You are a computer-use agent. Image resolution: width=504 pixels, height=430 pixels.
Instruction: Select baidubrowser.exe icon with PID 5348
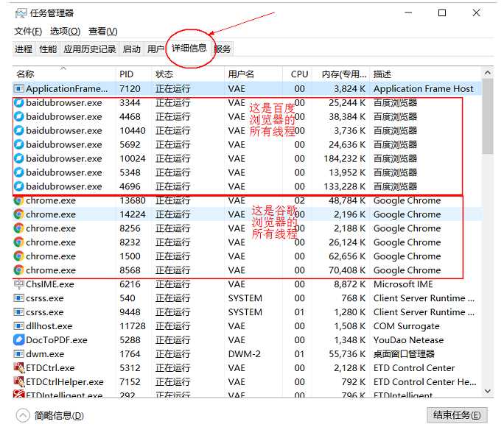pos(19,172)
